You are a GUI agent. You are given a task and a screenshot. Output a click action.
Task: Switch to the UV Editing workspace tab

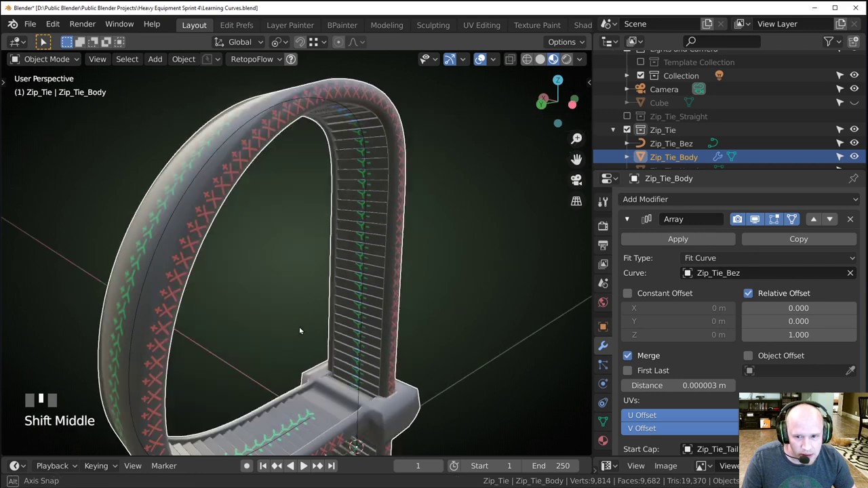coord(481,25)
